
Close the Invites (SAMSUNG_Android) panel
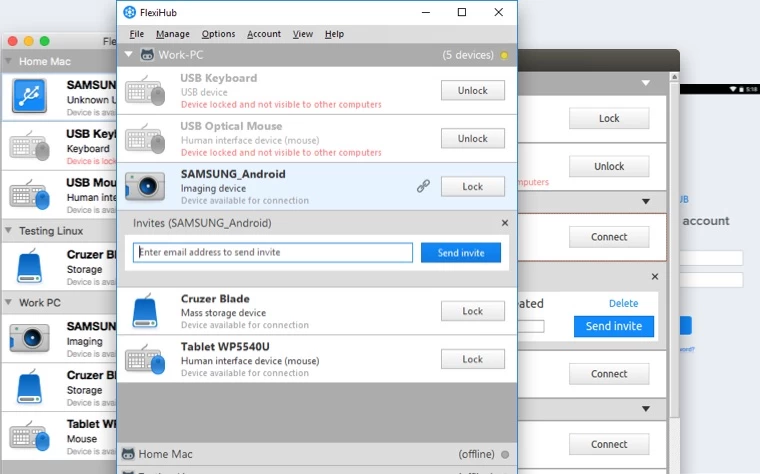505,223
